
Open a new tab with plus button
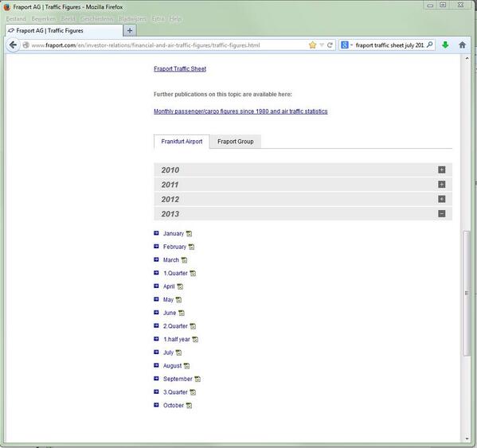pos(130,31)
